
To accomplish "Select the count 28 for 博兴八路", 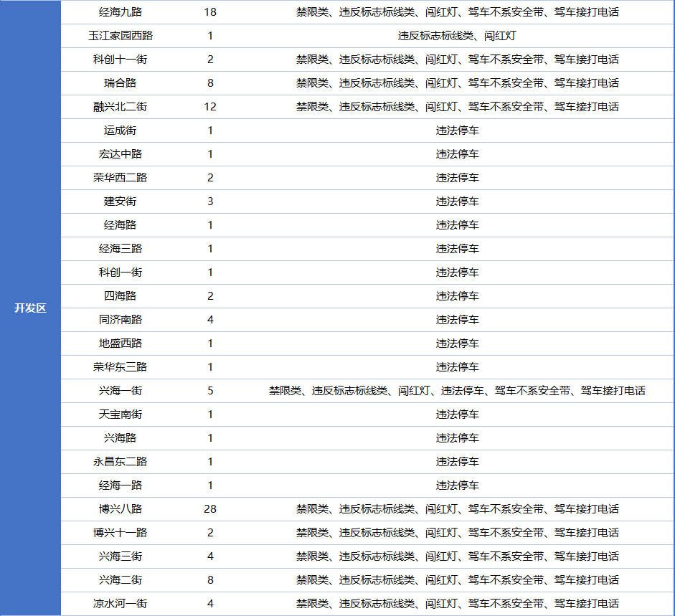I will [210, 509].
